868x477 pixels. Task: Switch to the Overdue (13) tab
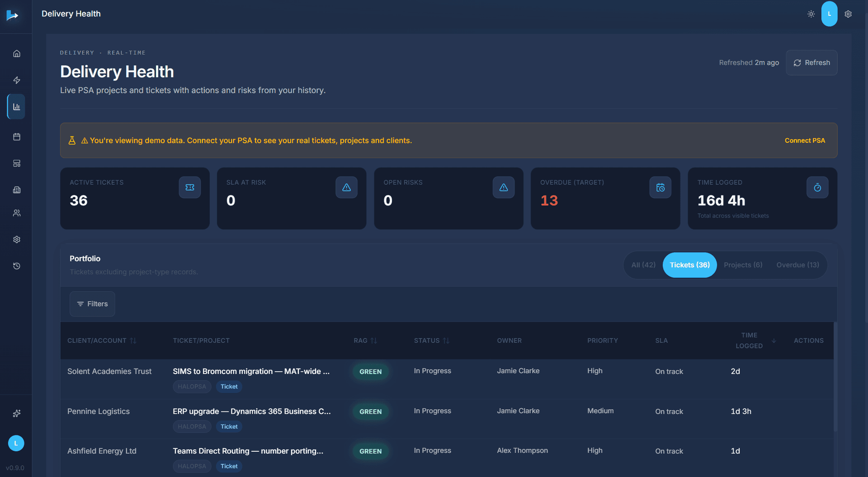tap(797, 265)
